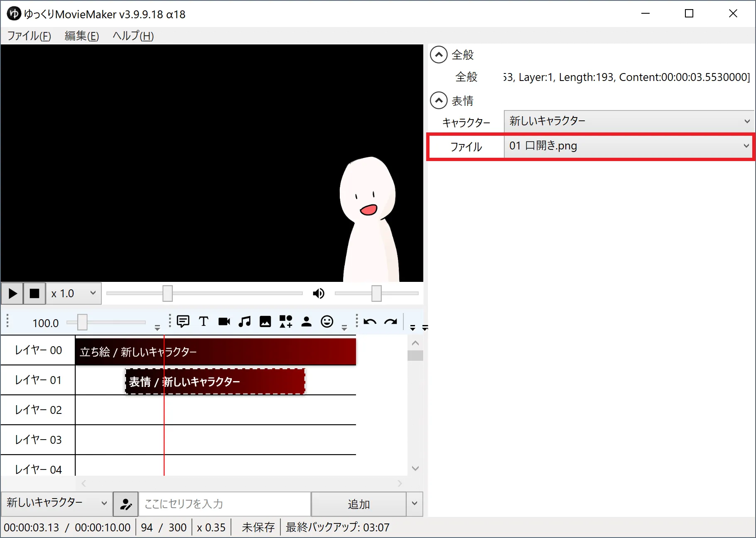
Task: Select the 立ち絵 / 新しいキャラクター clip
Action: 216,352
